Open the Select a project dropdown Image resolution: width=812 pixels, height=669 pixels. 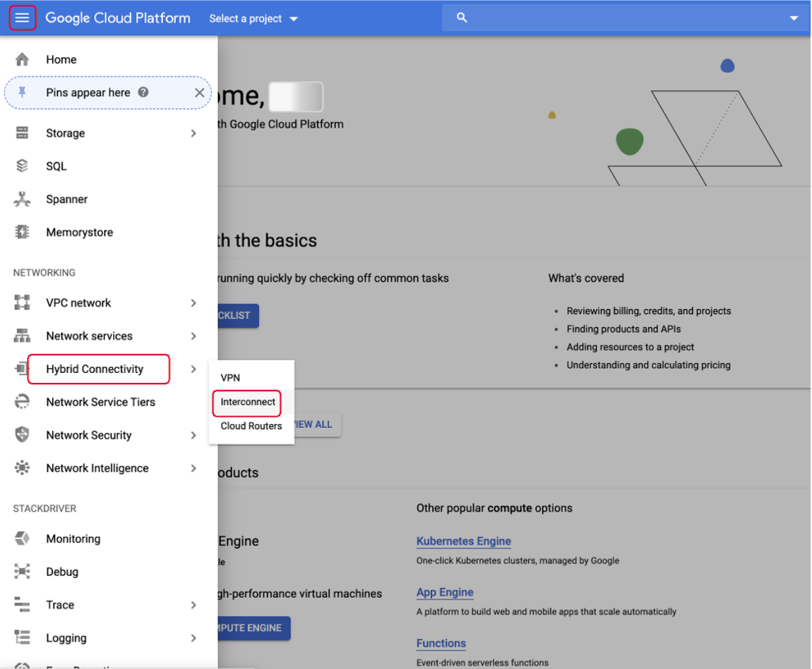(x=253, y=18)
